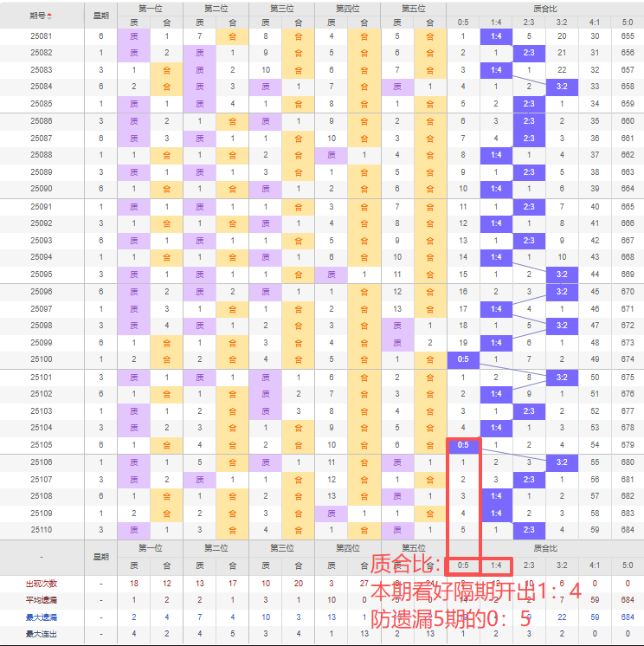Image resolution: width=644 pixels, height=646 pixels.
Task: Click highlighted 2:3 cell in row 25110
Action: tap(529, 529)
